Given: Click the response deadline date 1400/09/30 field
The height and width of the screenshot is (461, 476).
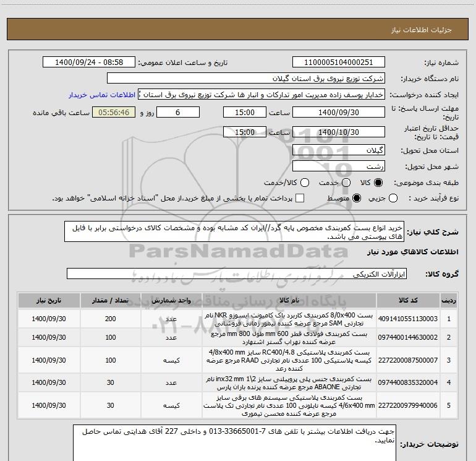Looking at the screenshot, I should pos(339,112).
